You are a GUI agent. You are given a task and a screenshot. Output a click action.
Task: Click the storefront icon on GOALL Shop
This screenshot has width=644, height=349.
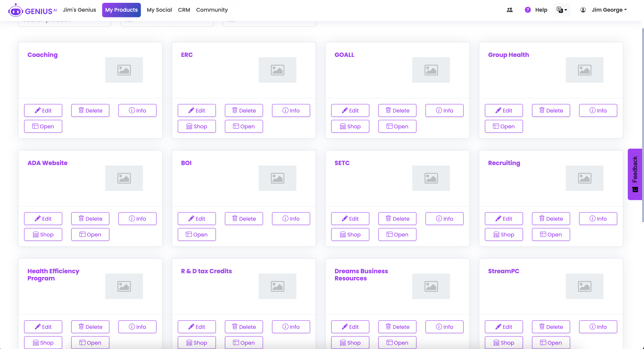[343, 126]
